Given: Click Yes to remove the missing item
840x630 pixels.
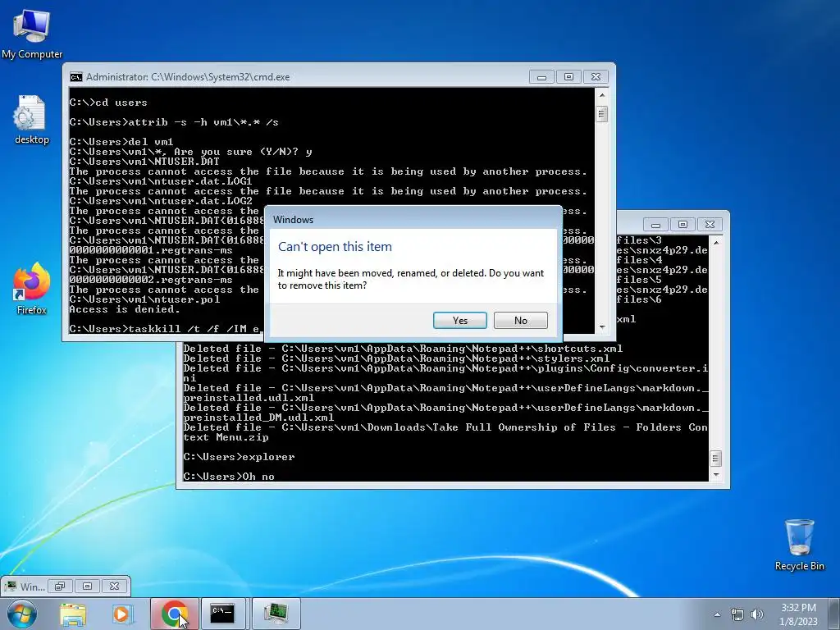Looking at the screenshot, I should click(459, 321).
